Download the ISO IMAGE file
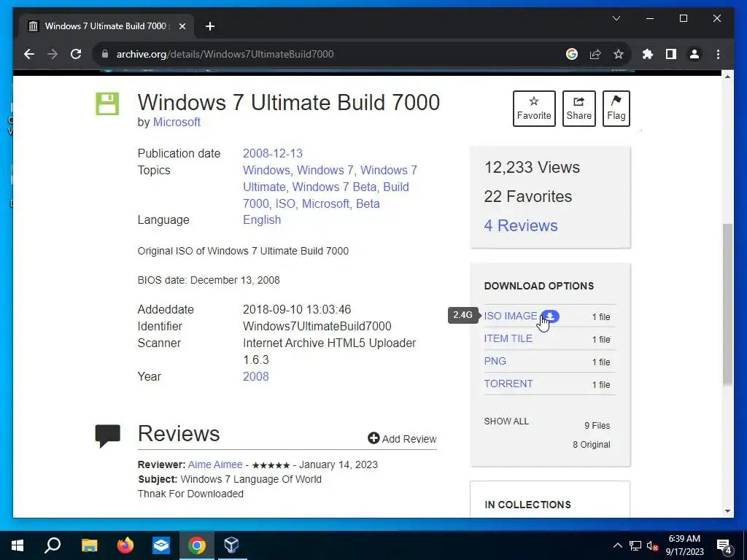This screenshot has height=560, width=747. (510, 316)
